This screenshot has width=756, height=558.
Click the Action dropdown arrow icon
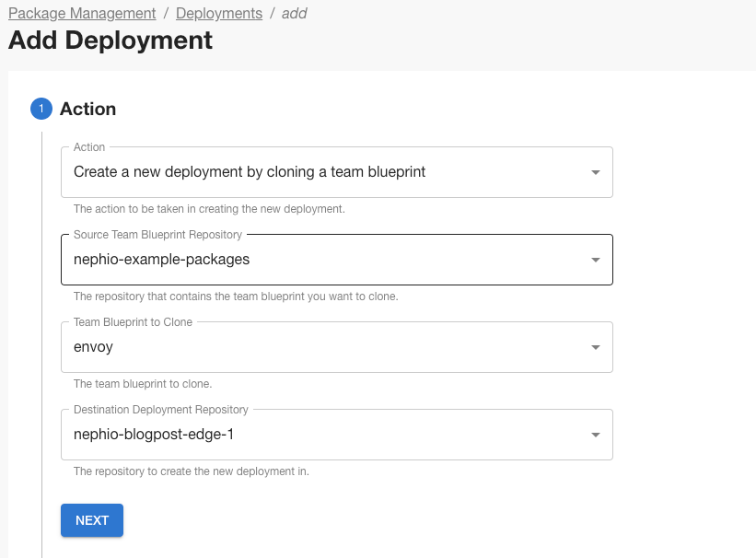pyautogui.click(x=595, y=172)
